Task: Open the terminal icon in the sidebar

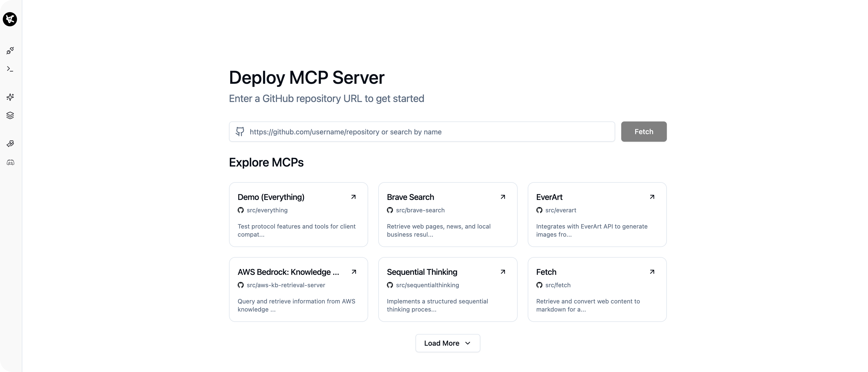Action: (x=10, y=69)
